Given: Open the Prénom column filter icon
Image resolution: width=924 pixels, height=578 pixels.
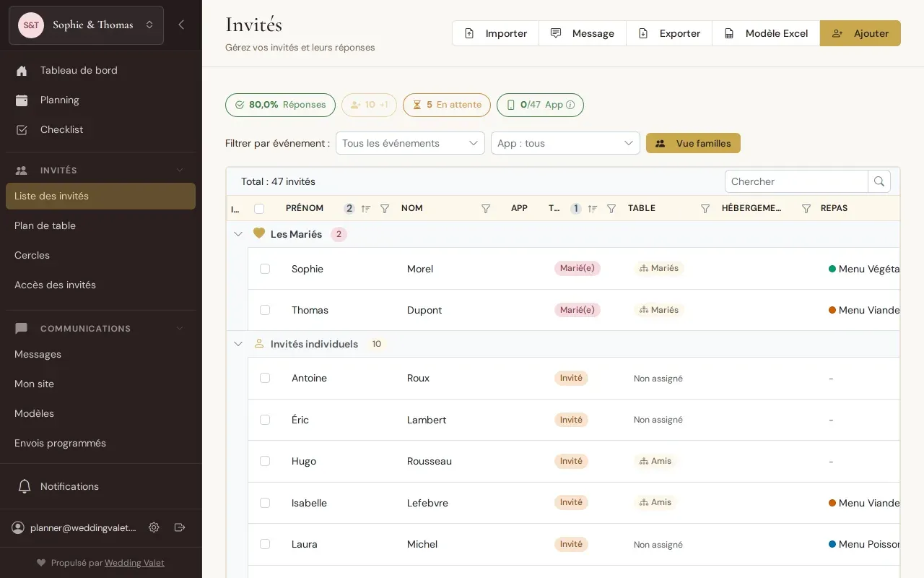Looking at the screenshot, I should [x=385, y=209].
